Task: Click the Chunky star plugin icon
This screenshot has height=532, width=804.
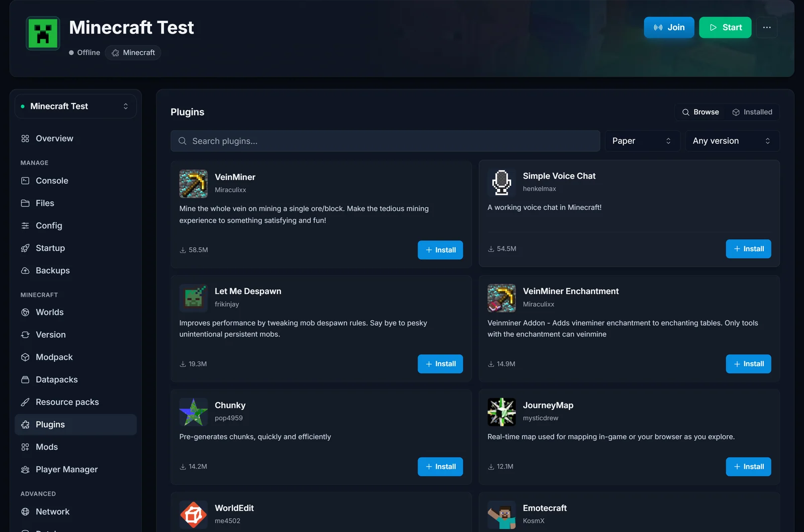Action: pos(193,412)
